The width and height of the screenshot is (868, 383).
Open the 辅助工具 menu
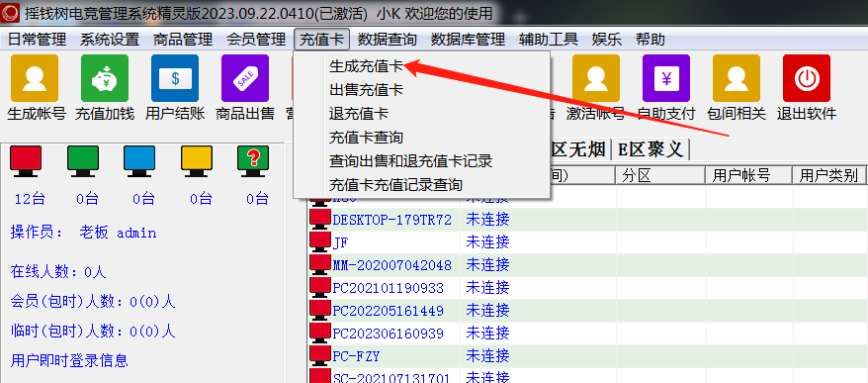pos(549,40)
